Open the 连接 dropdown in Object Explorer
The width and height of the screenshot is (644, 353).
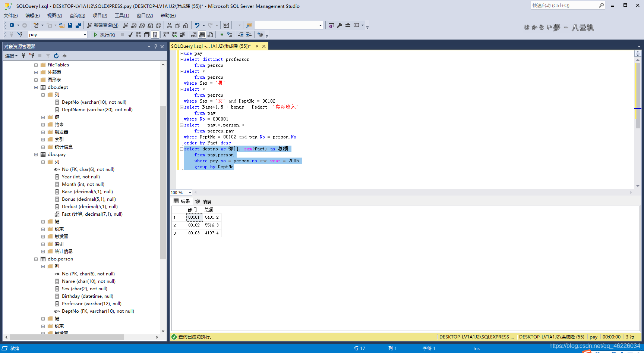coord(11,56)
